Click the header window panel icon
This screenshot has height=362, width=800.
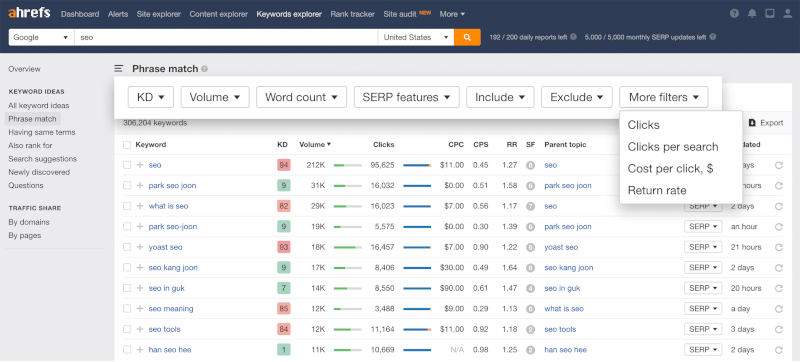(x=769, y=14)
